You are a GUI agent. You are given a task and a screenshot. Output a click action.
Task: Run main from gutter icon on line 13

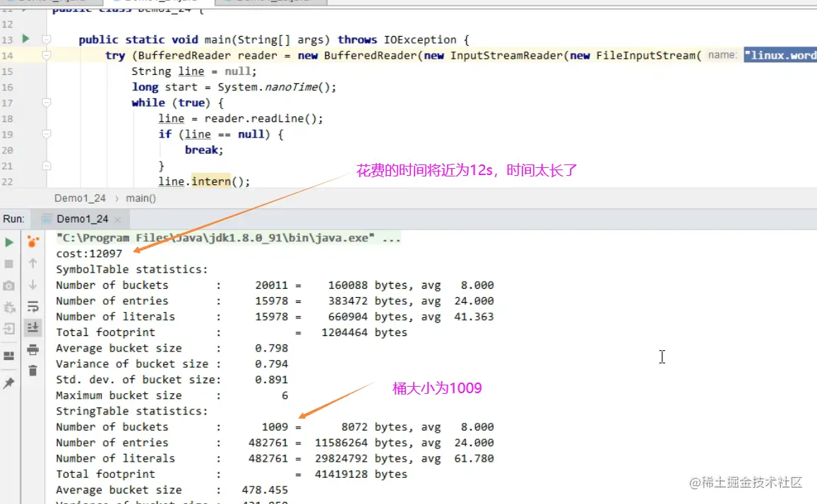[x=25, y=39]
